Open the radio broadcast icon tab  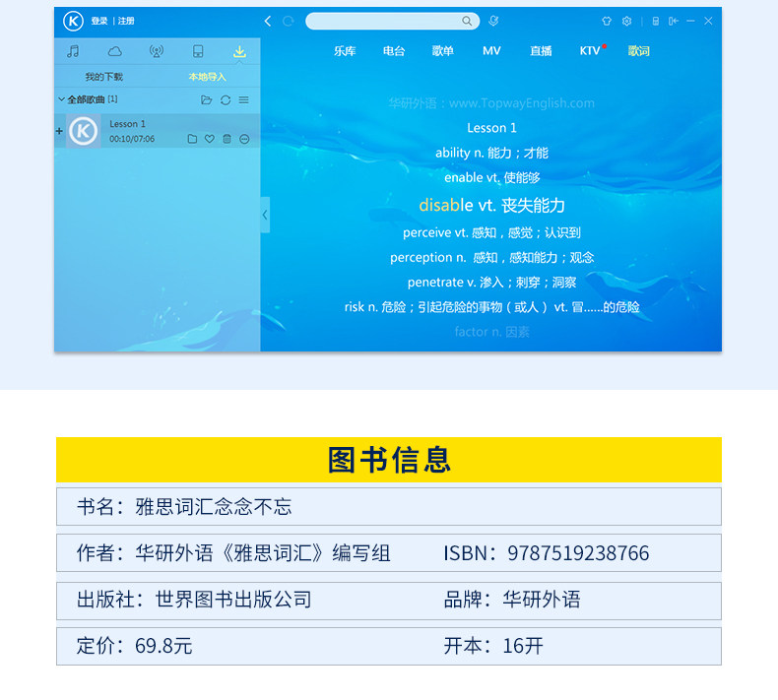coord(157,51)
